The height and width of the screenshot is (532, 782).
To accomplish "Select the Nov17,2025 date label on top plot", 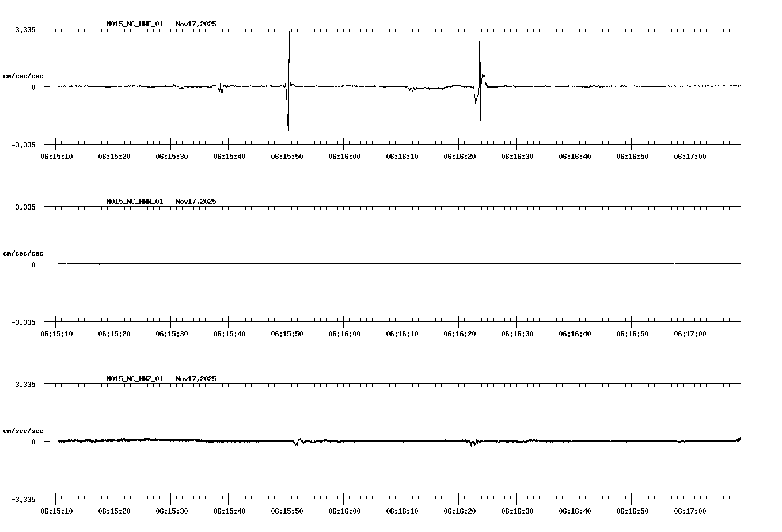I will point(195,24).
